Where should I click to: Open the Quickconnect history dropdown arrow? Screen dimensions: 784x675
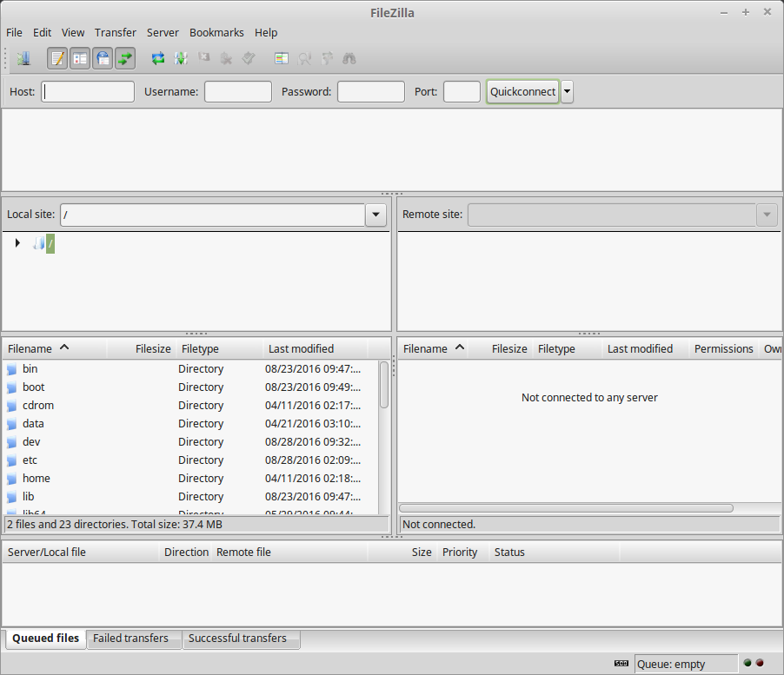pyautogui.click(x=567, y=92)
